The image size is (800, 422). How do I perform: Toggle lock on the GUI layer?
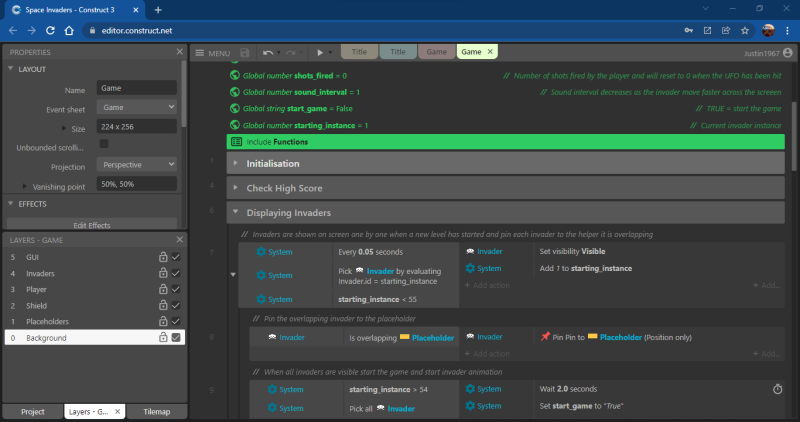tap(163, 257)
